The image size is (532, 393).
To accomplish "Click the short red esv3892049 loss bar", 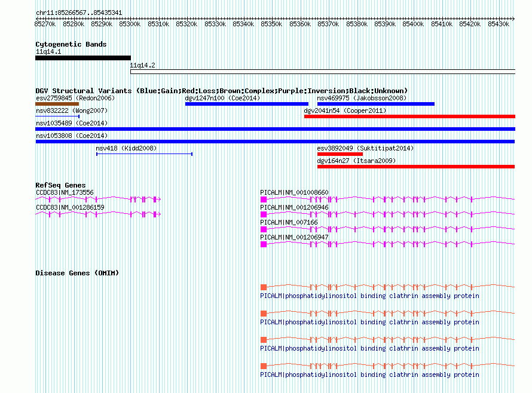I will point(340,154).
